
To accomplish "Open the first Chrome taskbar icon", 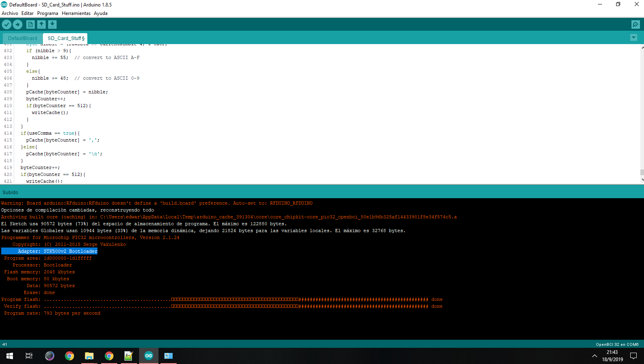I will [70, 356].
